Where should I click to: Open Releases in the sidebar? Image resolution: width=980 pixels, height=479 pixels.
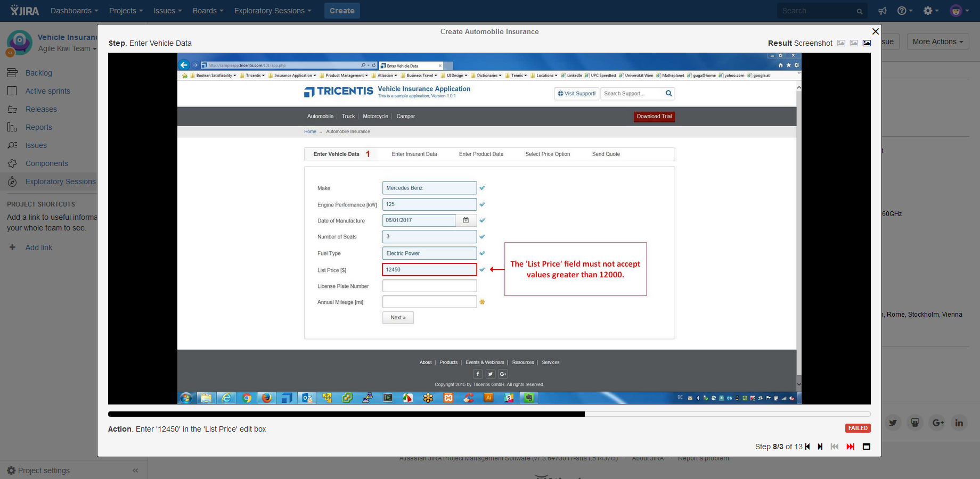coord(41,109)
